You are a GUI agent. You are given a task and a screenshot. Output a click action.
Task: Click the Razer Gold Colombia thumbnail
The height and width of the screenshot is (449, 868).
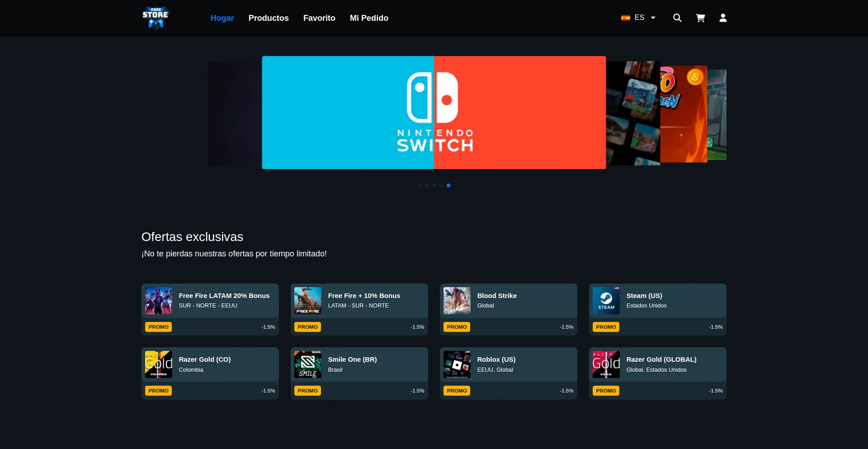[159, 364]
